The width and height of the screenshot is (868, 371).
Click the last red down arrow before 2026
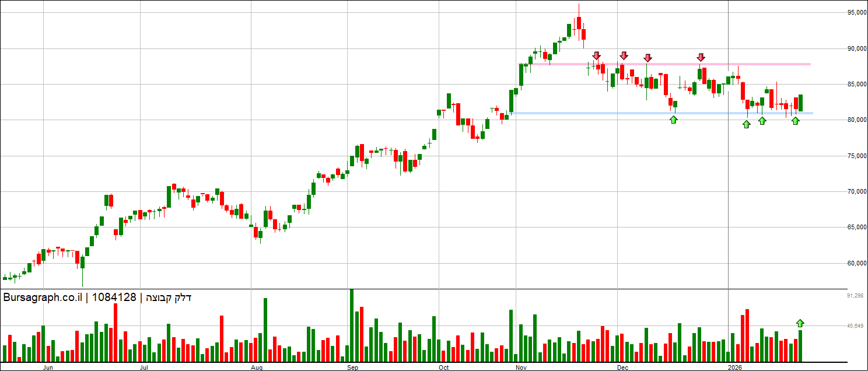pyautogui.click(x=701, y=57)
